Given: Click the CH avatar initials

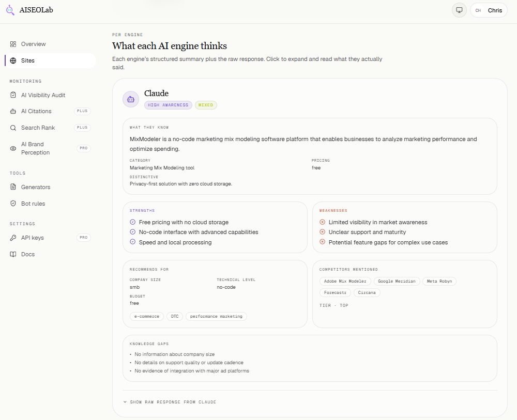Looking at the screenshot, I should 478,10.
